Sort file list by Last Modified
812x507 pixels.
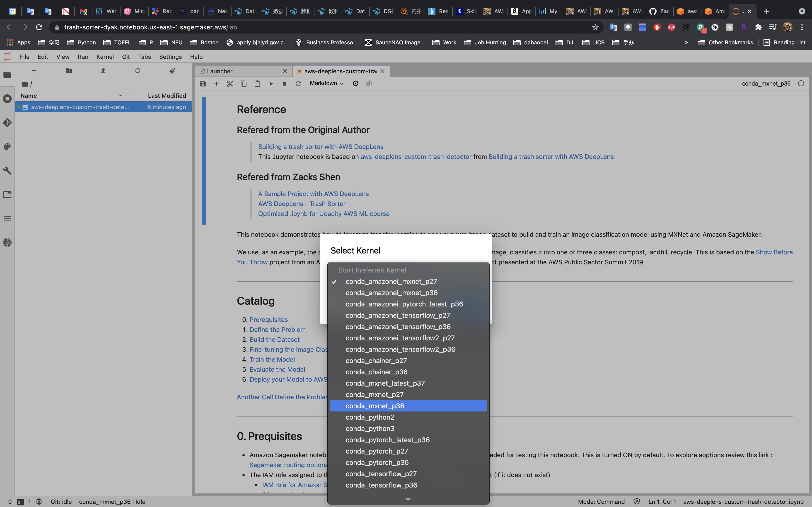pyautogui.click(x=167, y=96)
